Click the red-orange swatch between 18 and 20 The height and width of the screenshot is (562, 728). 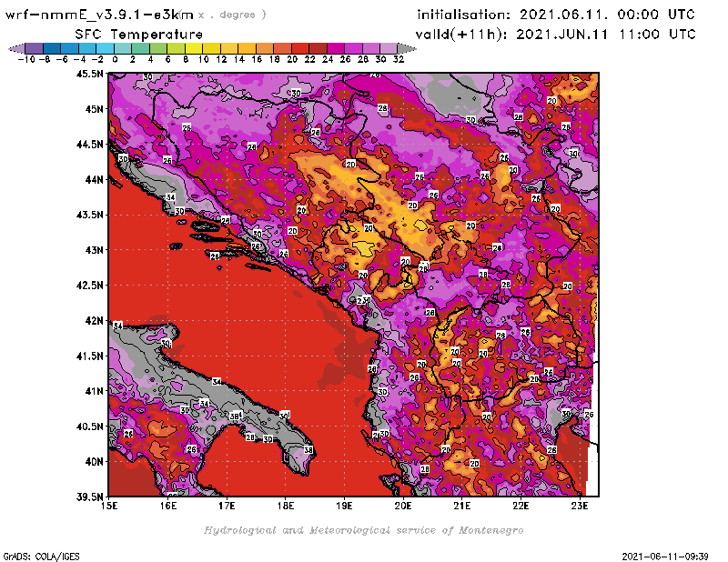(x=282, y=49)
